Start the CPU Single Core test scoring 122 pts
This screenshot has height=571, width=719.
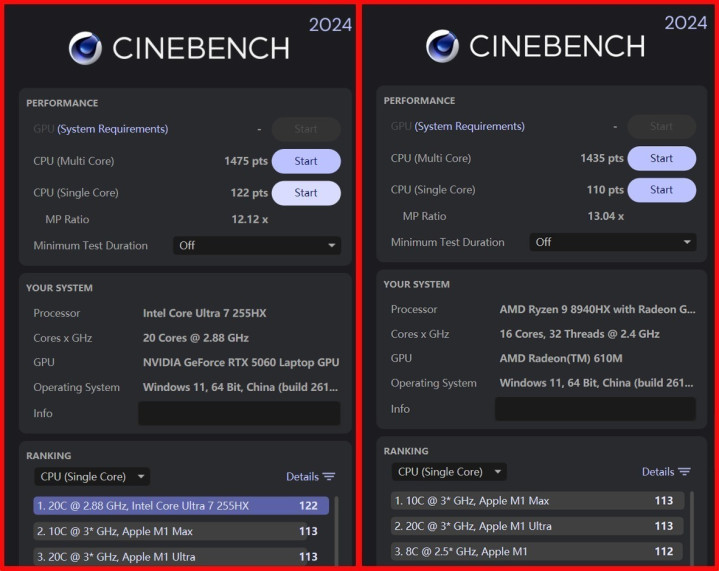[x=306, y=193]
